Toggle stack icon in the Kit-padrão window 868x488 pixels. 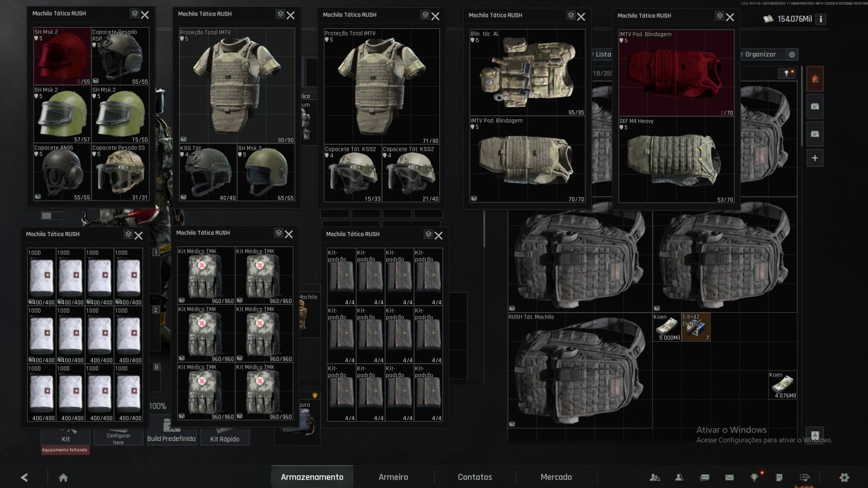[x=428, y=234]
